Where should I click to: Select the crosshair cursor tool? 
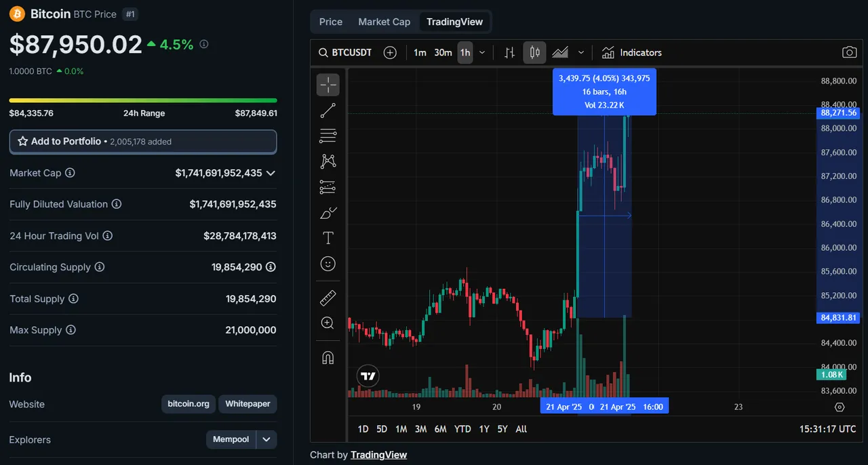(x=328, y=85)
